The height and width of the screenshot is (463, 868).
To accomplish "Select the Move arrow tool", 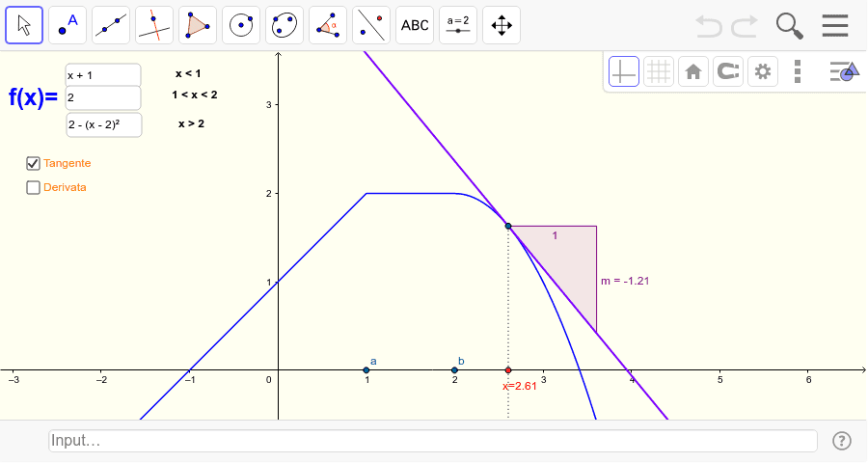I will [x=24, y=25].
